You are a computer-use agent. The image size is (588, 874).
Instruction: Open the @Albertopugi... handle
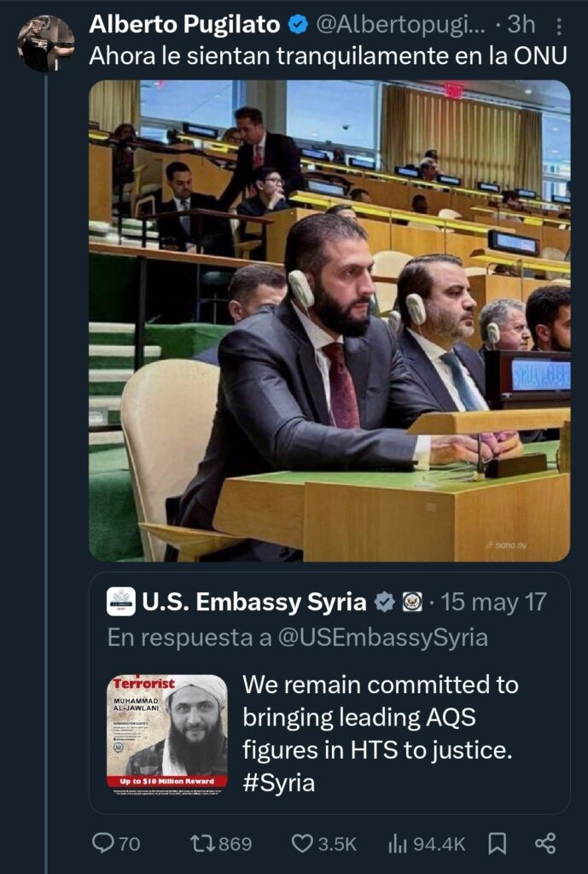pos(401,25)
